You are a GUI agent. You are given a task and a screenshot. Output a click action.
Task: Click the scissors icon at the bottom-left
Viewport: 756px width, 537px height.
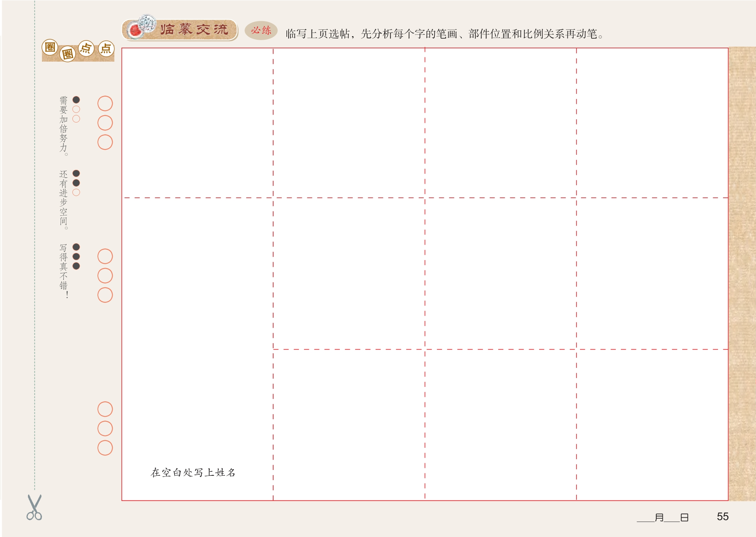pos(34,507)
